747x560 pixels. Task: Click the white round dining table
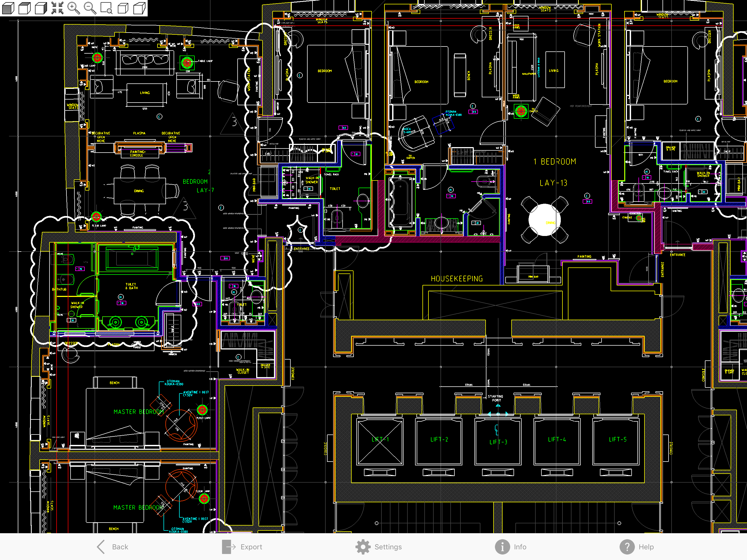coord(544,220)
